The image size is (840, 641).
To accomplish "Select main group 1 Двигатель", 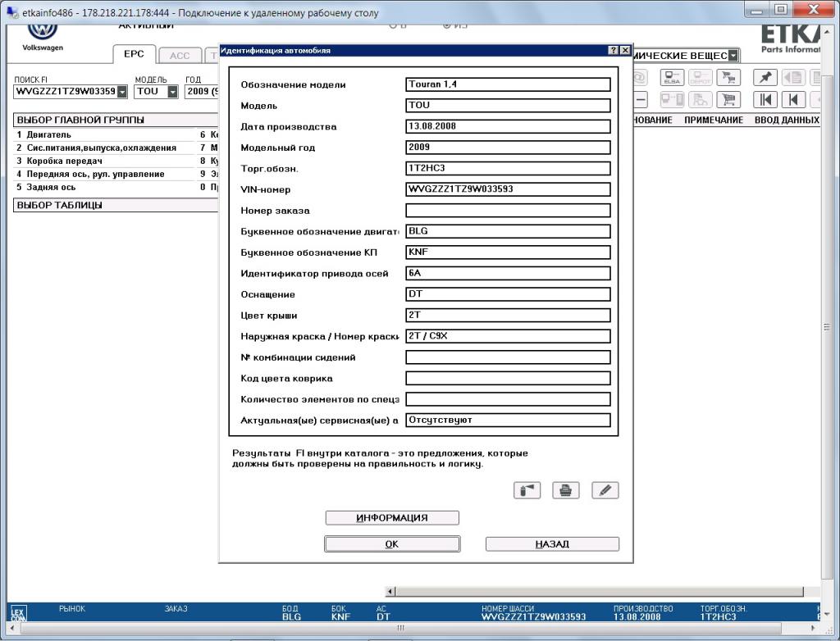I will [104, 134].
